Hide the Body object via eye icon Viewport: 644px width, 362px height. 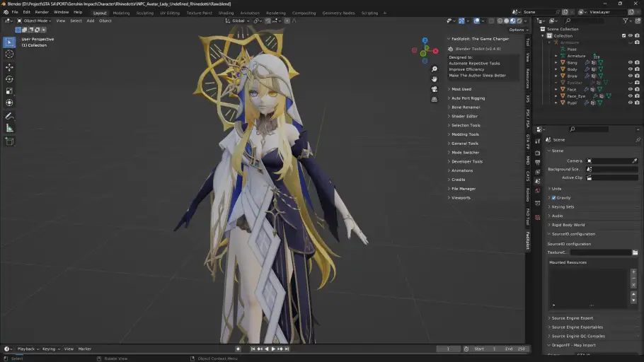(x=631, y=69)
